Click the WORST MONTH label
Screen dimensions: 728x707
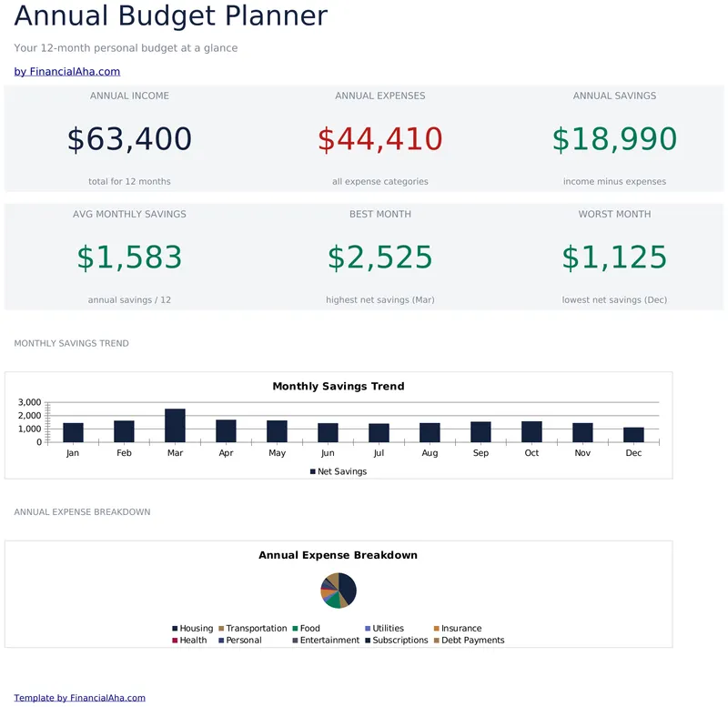[615, 214]
